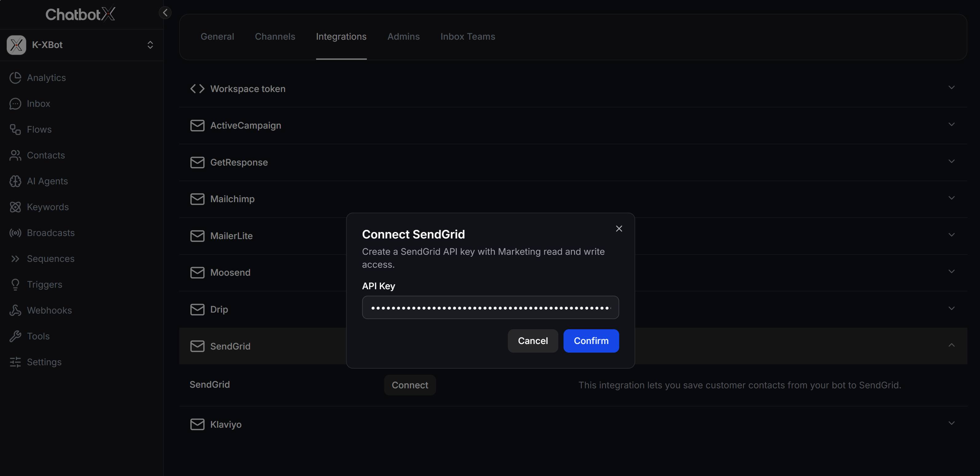Click the Workspace token code icon
Image resolution: width=980 pixels, height=476 pixels.
[x=197, y=89]
